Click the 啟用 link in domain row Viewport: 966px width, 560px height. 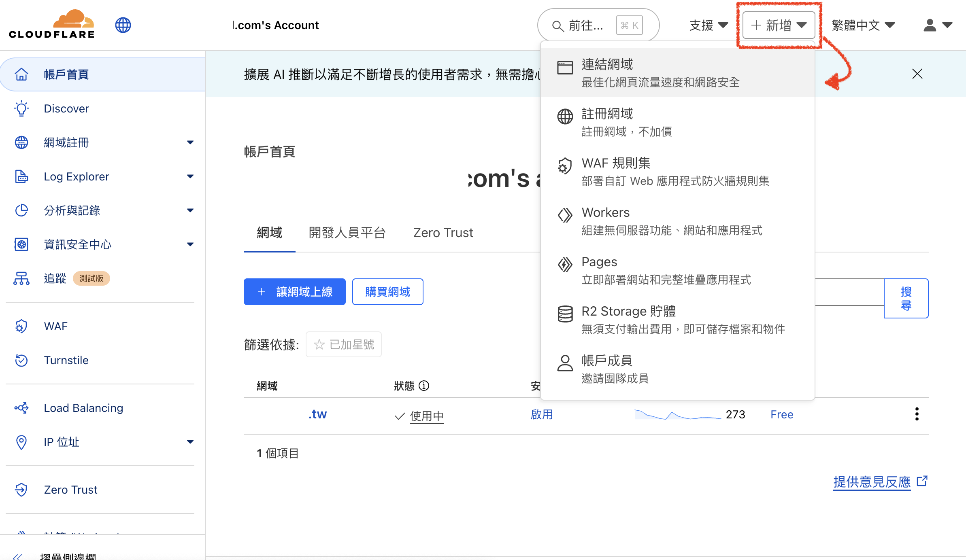[x=542, y=414]
